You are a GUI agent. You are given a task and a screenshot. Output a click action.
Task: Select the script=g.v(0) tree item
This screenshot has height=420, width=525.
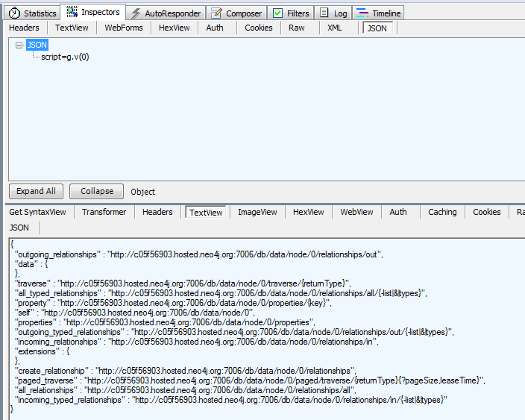(66, 57)
